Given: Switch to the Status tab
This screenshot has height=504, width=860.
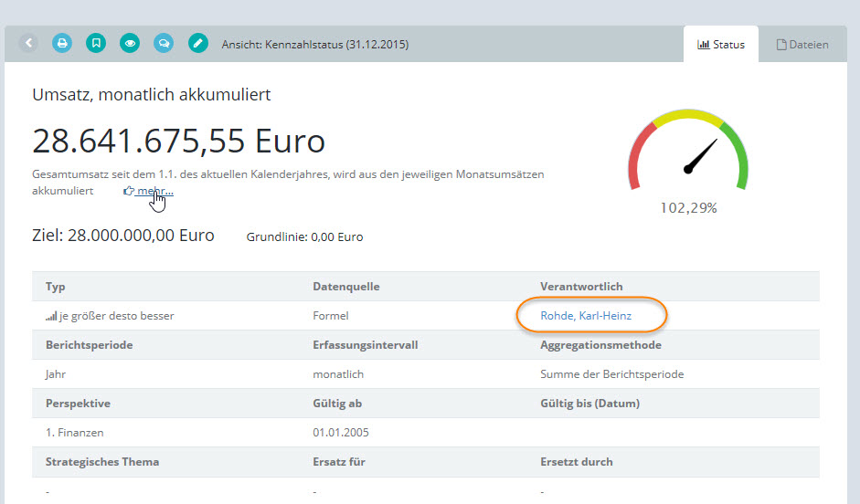Looking at the screenshot, I should [721, 44].
